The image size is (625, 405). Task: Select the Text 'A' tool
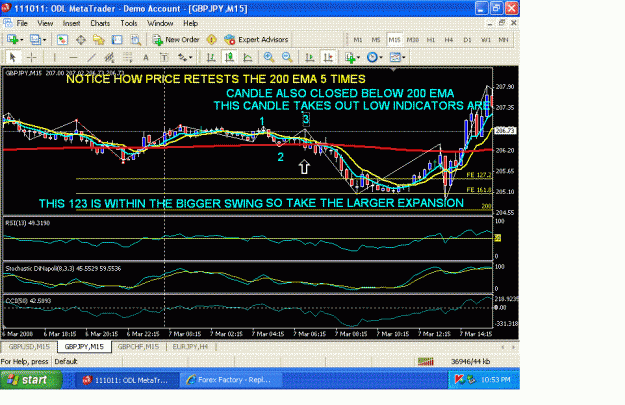click(146, 57)
